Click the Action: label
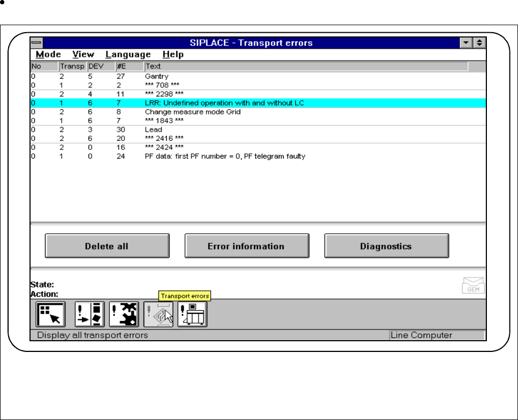Image resolution: width=518 pixels, height=420 pixels. [45, 294]
